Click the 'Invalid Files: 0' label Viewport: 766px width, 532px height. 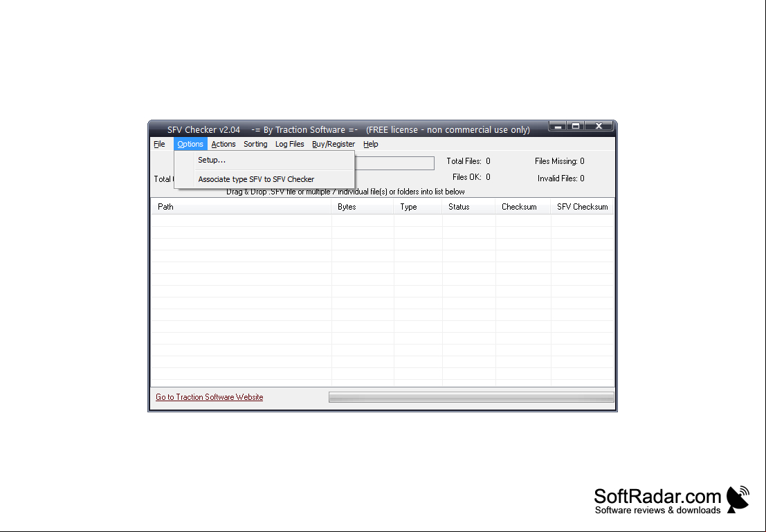click(x=560, y=178)
